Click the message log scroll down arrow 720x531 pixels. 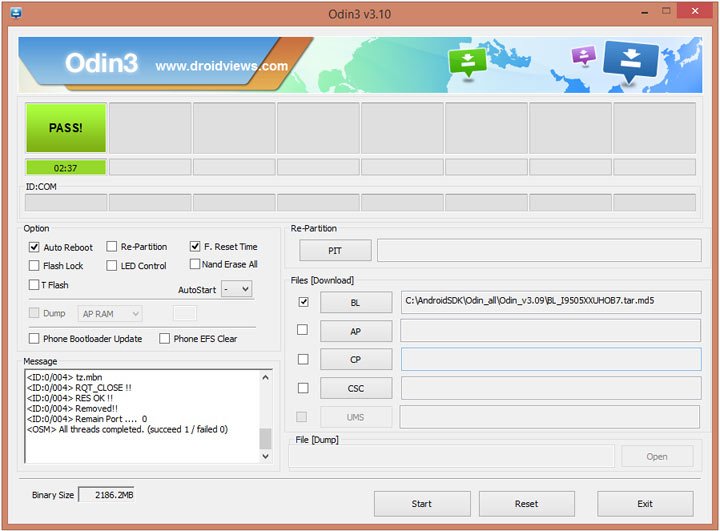[x=265, y=456]
